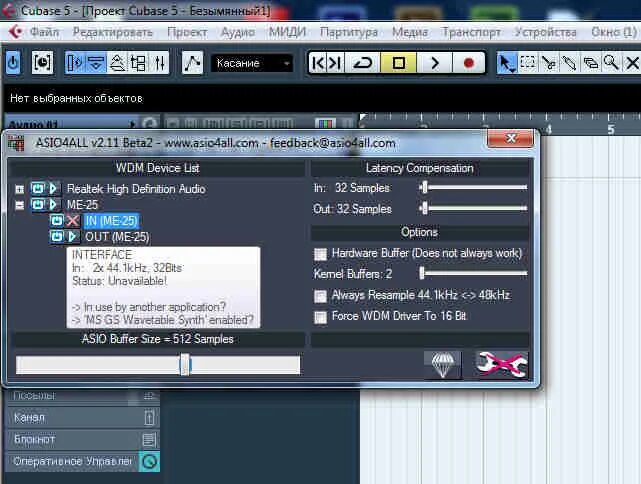Image resolution: width=641 pixels, height=484 pixels.
Task: Open the Окно (1) menu
Action: pyautogui.click(x=614, y=32)
